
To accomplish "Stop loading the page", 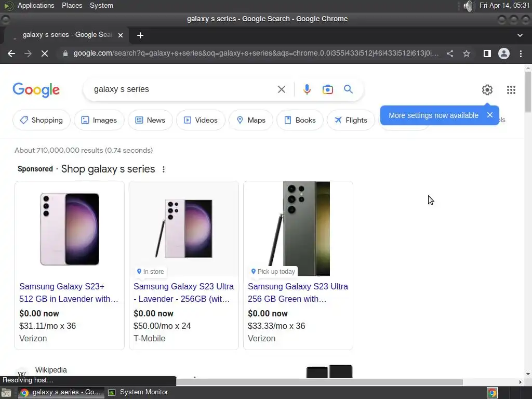I will pyautogui.click(x=45, y=54).
